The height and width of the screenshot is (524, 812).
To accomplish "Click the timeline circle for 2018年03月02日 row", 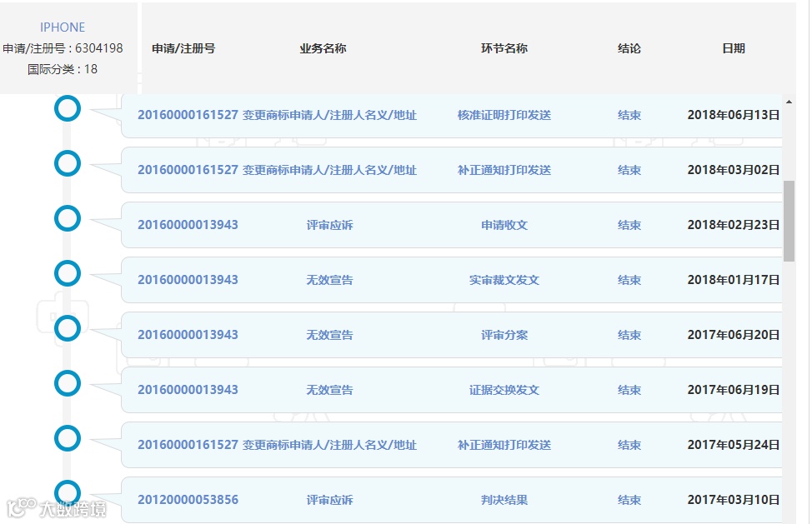I will click(68, 163).
